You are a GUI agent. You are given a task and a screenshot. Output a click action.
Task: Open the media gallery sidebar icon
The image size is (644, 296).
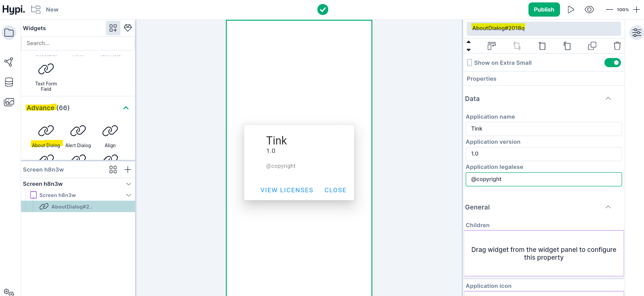click(x=9, y=102)
